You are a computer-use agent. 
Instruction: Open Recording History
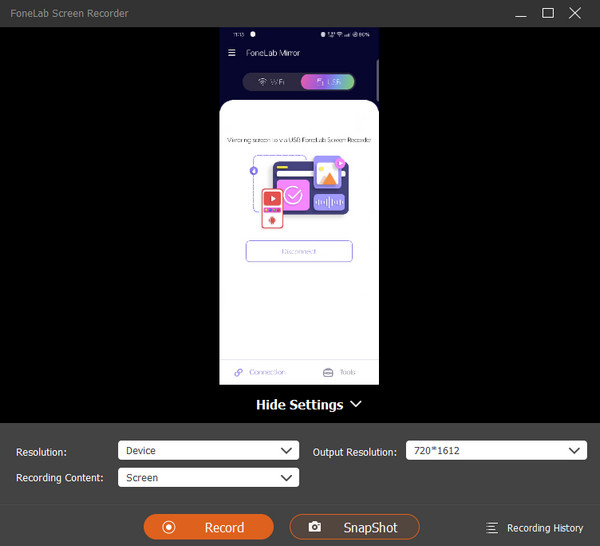tap(535, 528)
